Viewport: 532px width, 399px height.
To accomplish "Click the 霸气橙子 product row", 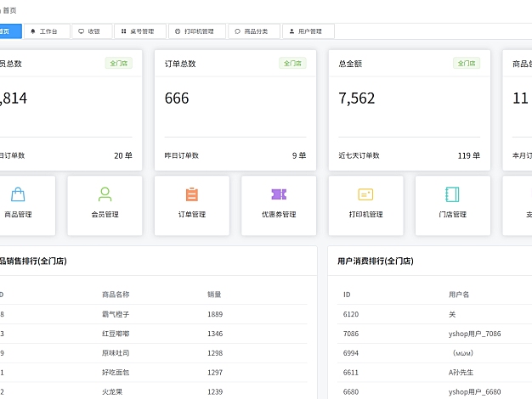I will [153, 314].
